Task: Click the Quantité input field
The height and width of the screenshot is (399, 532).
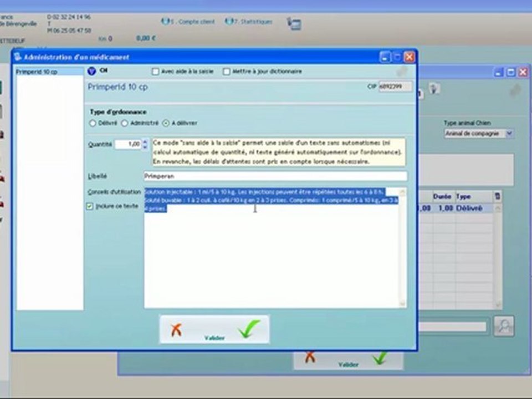Action: [x=128, y=144]
